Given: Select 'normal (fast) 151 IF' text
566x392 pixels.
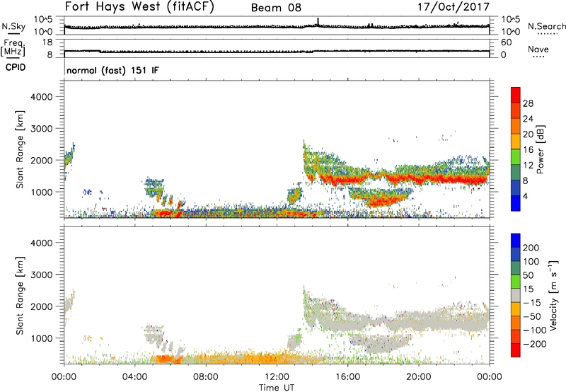Looking at the screenshot, I should pyautogui.click(x=112, y=70).
